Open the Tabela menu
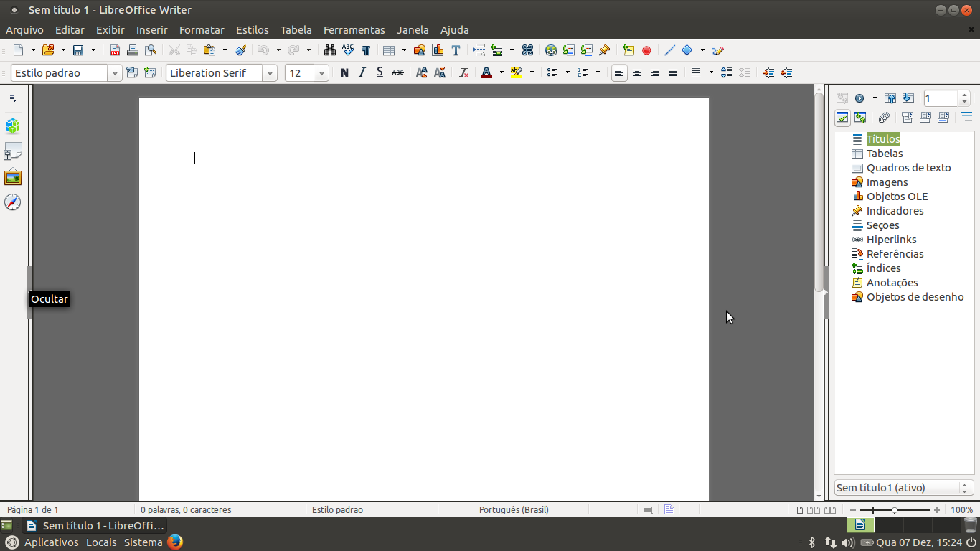The width and height of the screenshot is (980, 551). point(296,30)
